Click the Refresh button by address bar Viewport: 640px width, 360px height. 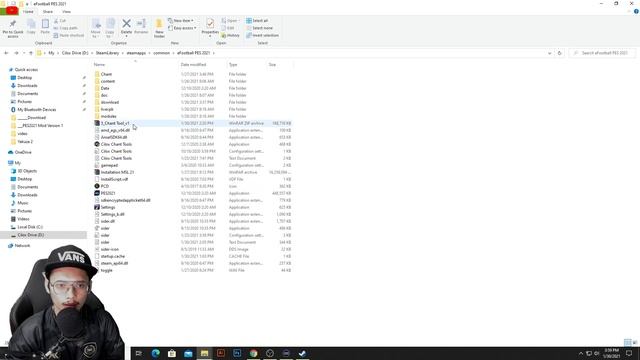click(x=560, y=53)
